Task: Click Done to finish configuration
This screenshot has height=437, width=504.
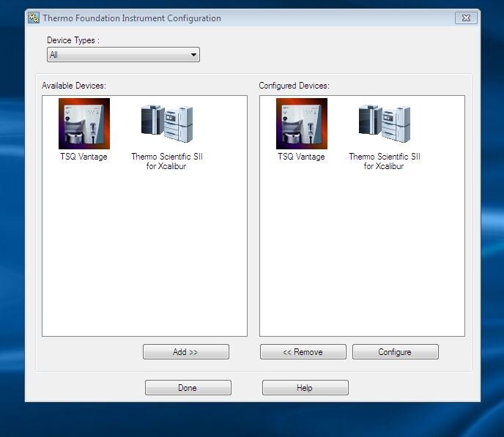Action: (188, 387)
